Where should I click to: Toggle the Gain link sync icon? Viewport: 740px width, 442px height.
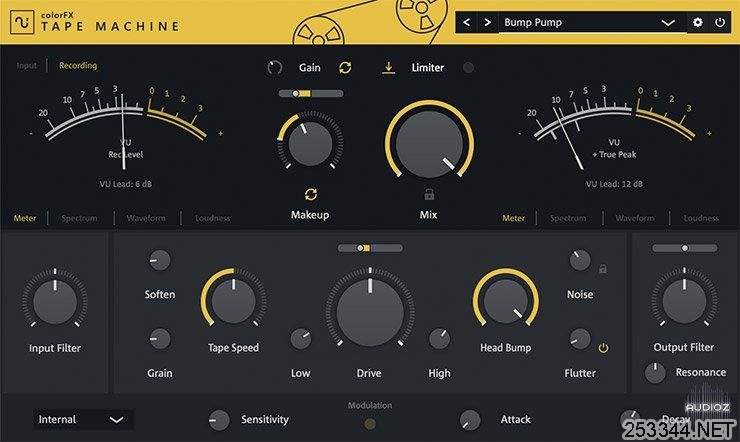coord(345,67)
